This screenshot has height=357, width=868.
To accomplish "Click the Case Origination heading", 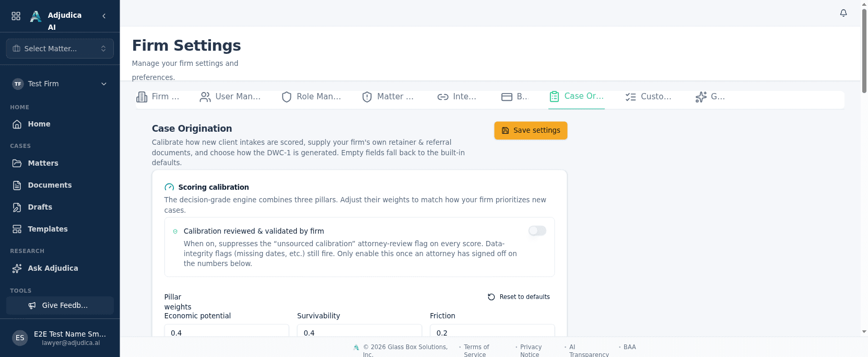I will click(192, 129).
